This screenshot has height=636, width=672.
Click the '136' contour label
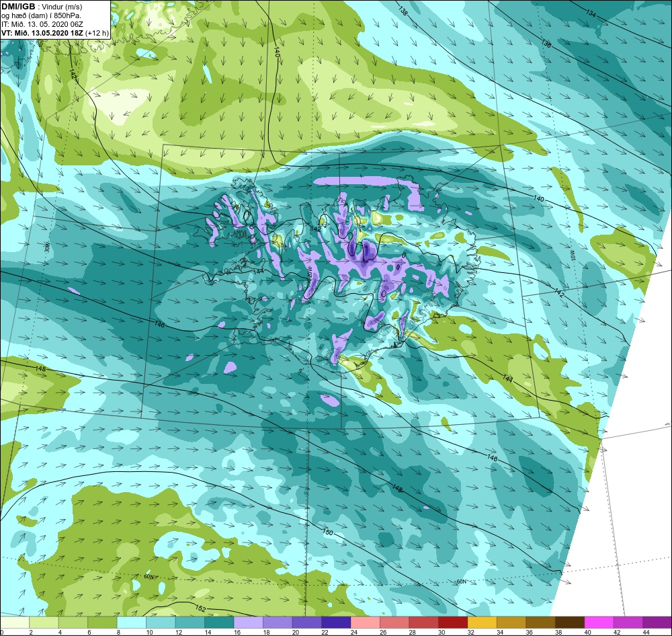[x=546, y=43]
